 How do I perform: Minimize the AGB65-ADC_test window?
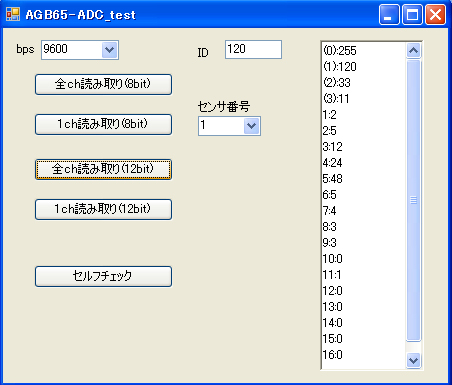pos(389,15)
